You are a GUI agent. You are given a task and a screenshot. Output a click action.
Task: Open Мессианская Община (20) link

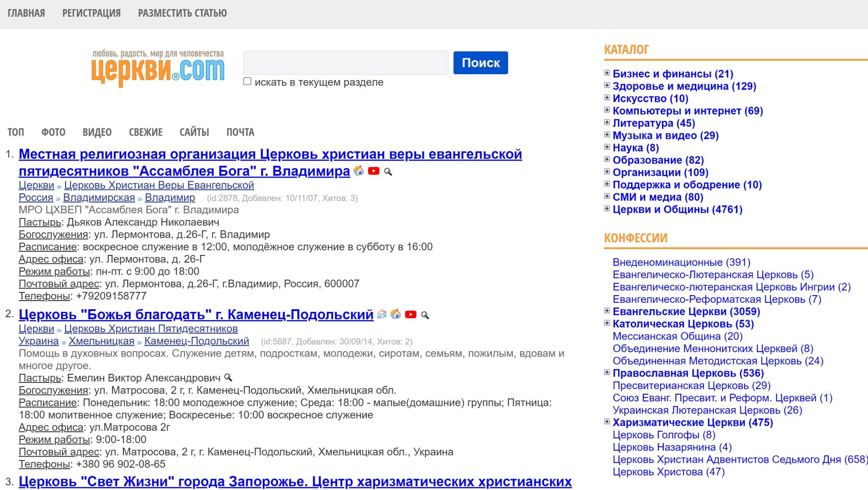click(x=678, y=336)
